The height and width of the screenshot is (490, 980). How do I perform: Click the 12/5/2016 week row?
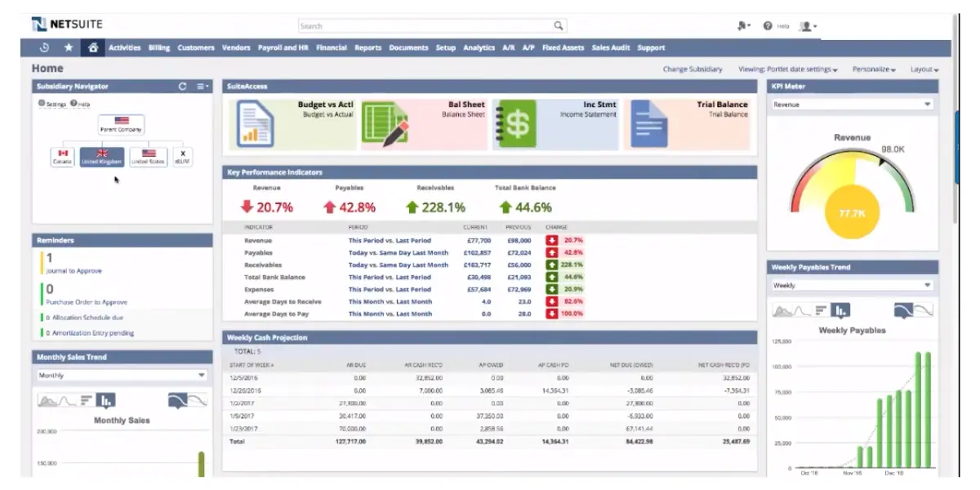489,378
